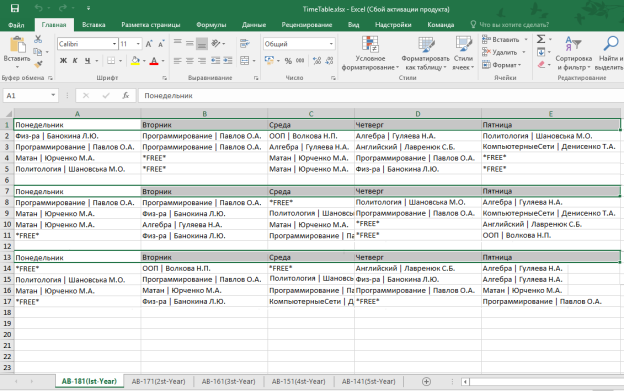This screenshot has height=391, width=624.
Task: Click the AutoSum sigma icon
Action: pos(541,39)
